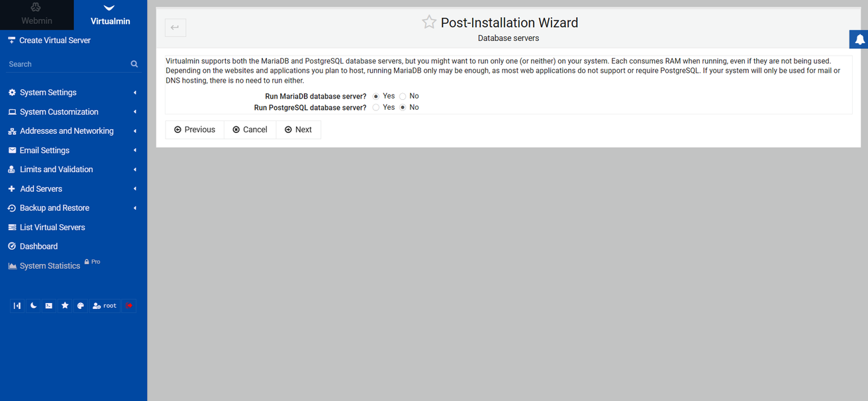Image resolution: width=868 pixels, height=401 pixels.
Task: Open List Virtual Servers menu item
Action: 52,227
